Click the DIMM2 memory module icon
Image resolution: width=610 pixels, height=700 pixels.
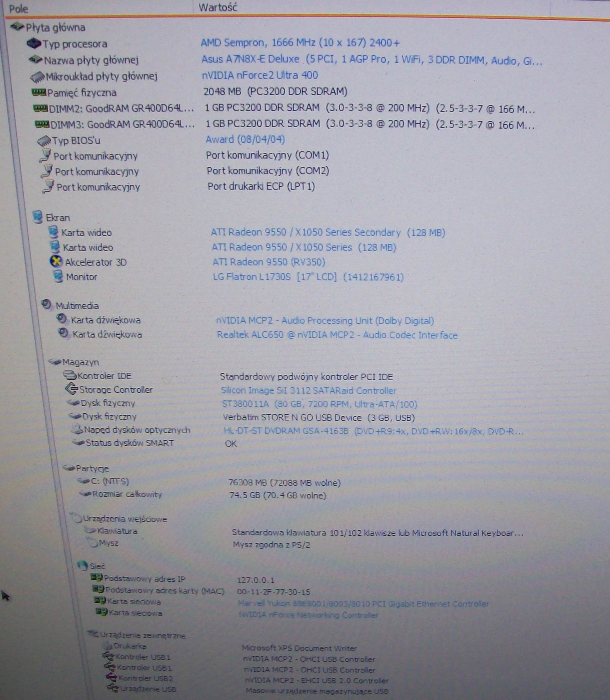(40, 108)
